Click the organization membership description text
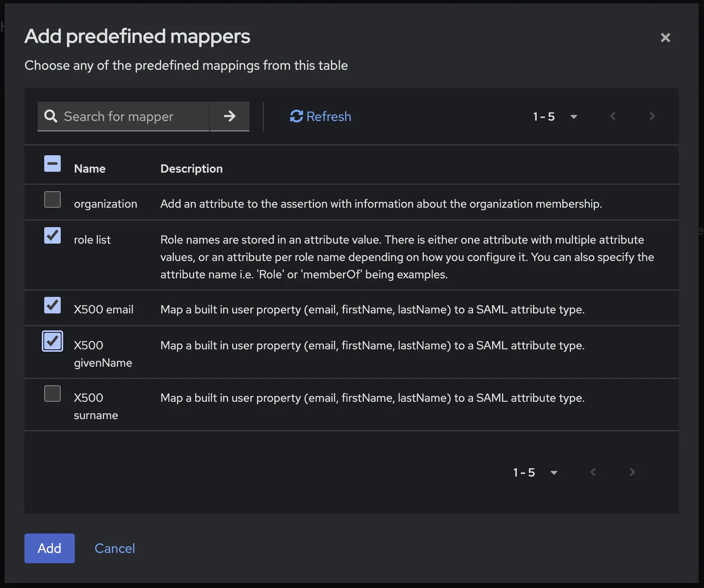Screen dimensions: 704x588 (x=381, y=204)
